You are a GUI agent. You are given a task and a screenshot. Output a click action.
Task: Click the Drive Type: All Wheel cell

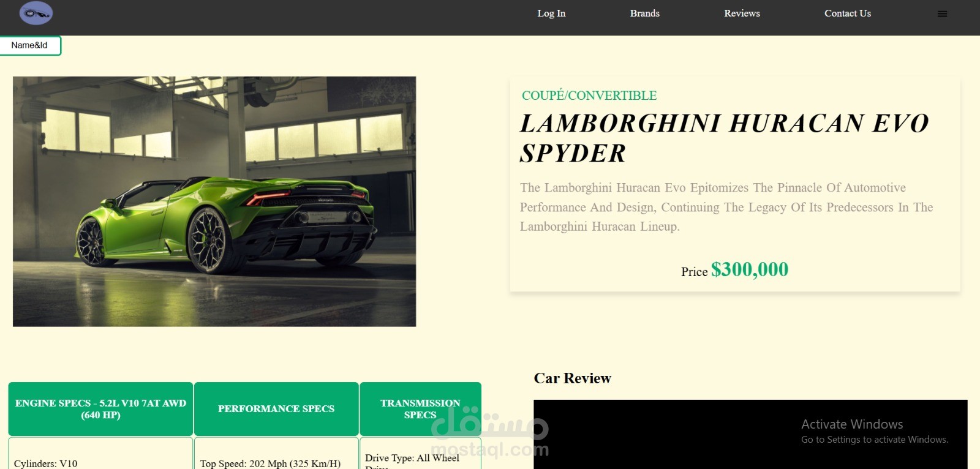click(x=420, y=454)
